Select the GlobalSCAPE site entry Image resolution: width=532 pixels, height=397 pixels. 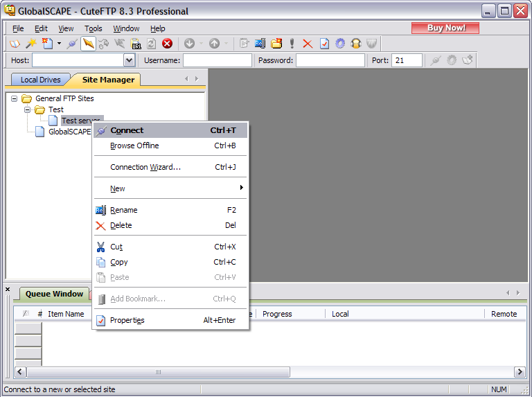69,132
